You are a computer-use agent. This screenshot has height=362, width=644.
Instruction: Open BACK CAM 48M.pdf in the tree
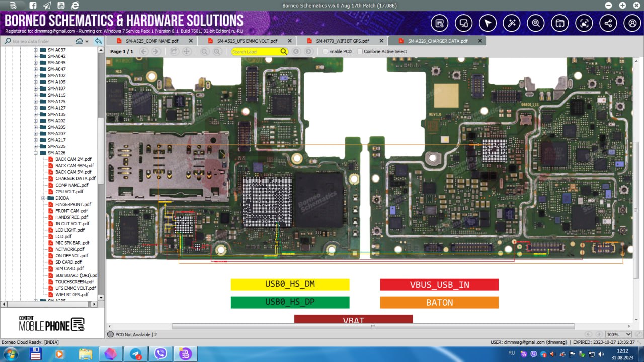point(74,166)
